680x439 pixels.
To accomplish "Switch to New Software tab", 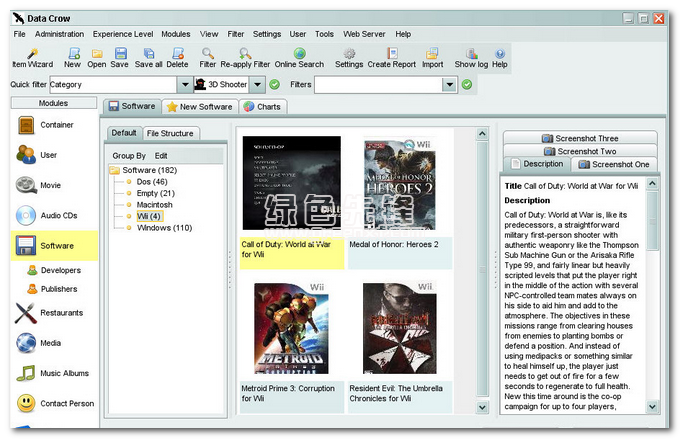I will [200, 107].
